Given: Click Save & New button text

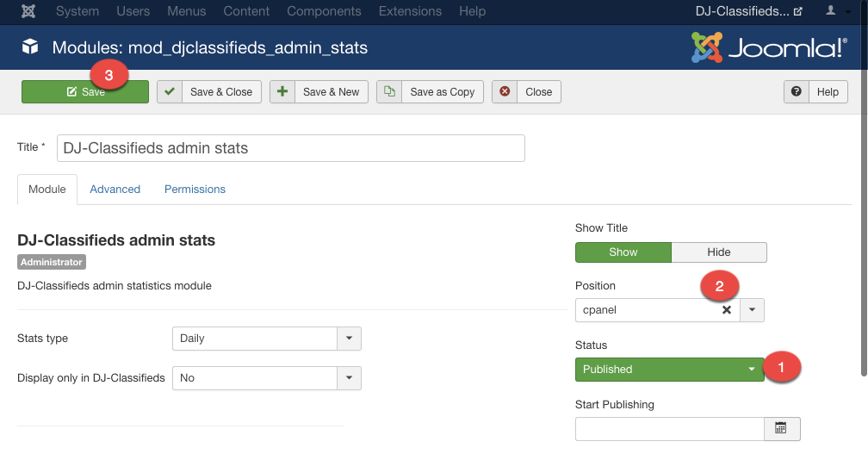Looking at the screenshot, I should point(331,92).
